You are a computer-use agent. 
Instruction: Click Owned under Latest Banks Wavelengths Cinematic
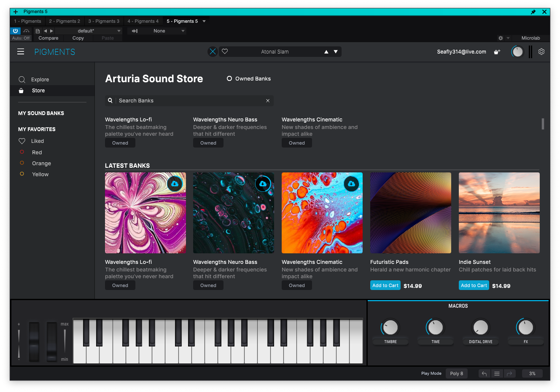click(x=297, y=285)
